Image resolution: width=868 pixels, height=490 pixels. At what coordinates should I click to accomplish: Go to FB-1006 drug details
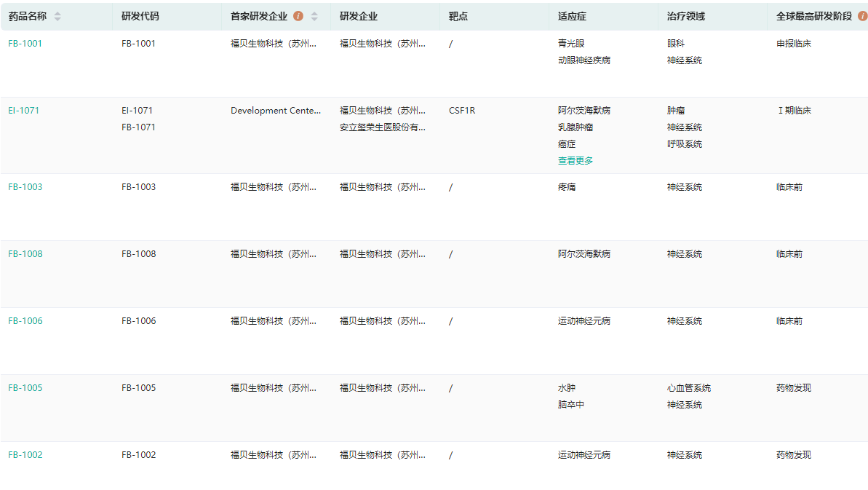tap(25, 321)
